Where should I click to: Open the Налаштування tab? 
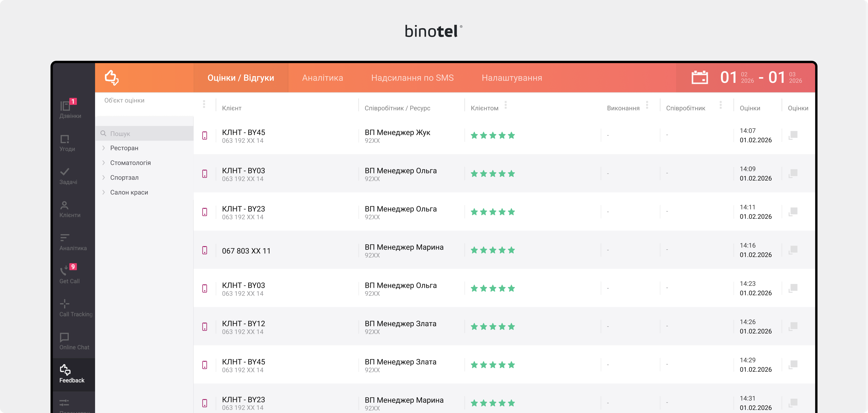[512, 78]
